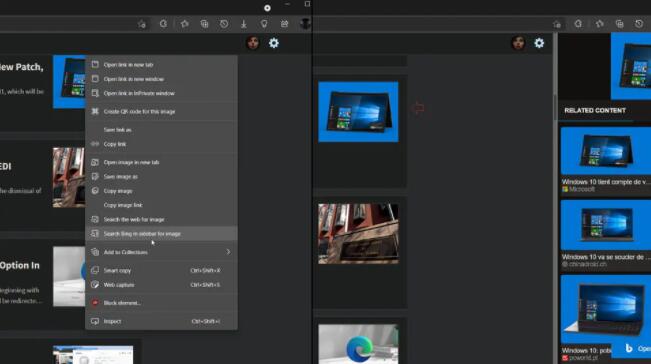The height and width of the screenshot is (364, 651).
Task: Choose 'Open image in new tab'
Action: coord(162,162)
